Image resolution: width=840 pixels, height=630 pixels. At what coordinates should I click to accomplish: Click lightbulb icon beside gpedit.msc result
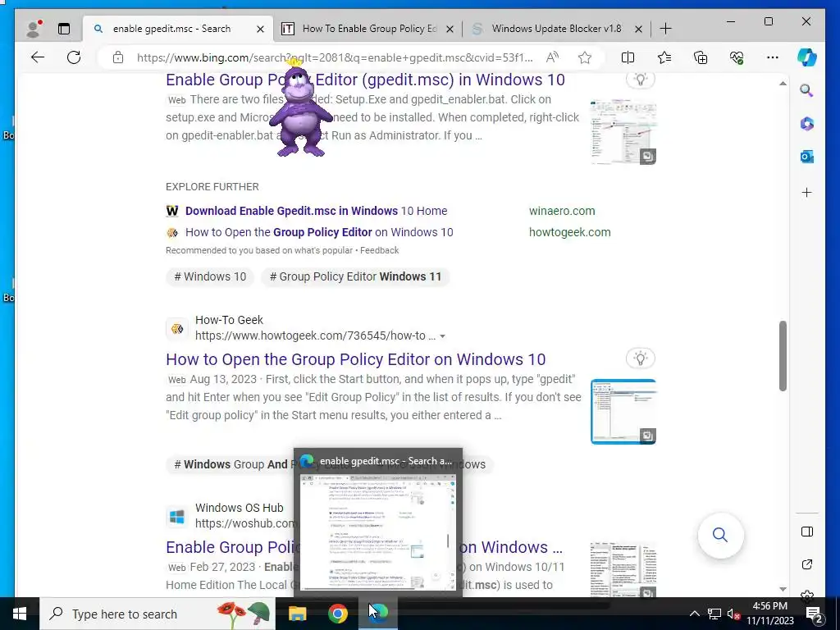(641, 80)
